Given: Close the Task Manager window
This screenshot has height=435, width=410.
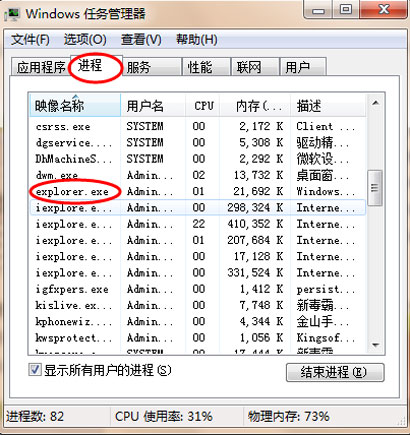Looking at the screenshot, I should pos(383,10).
